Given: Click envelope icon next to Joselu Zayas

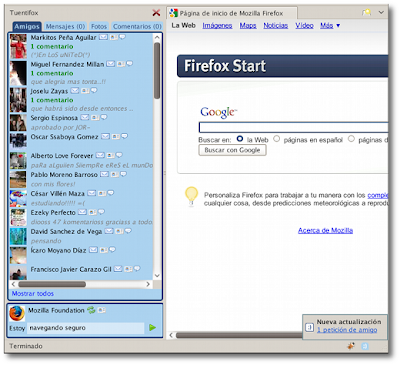Looking at the screenshot, I should click(x=75, y=90).
